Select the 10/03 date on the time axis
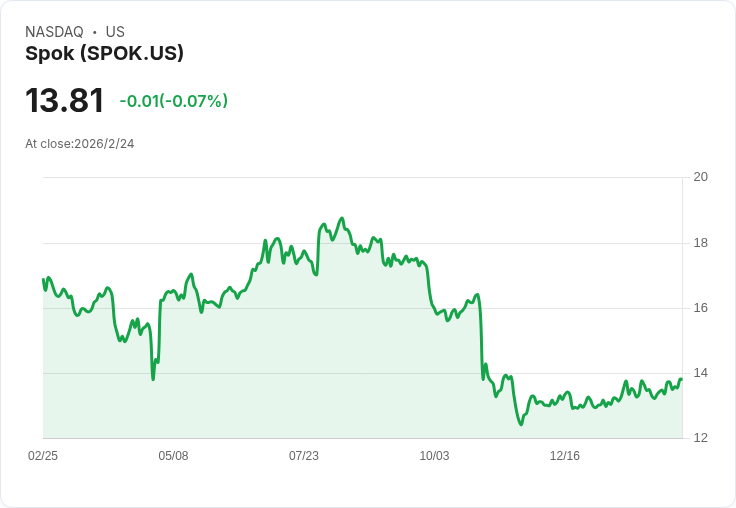 point(434,456)
